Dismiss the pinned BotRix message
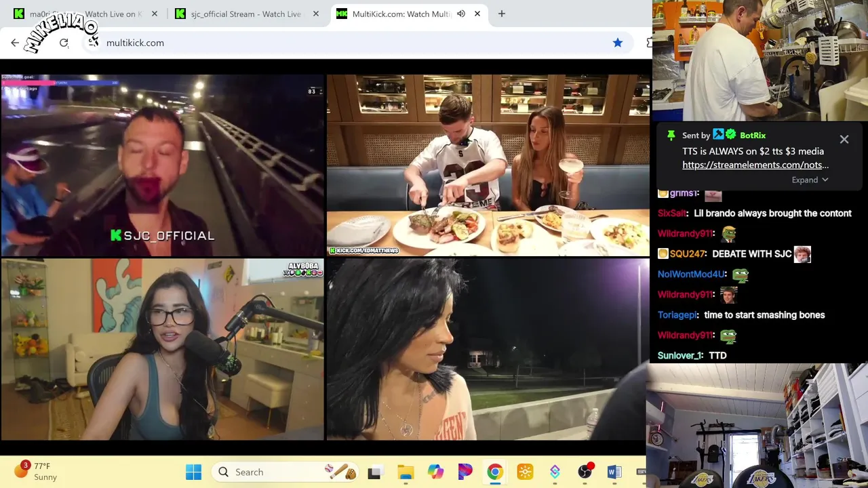The height and width of the screenshot is (488, 868). point(844,139)
